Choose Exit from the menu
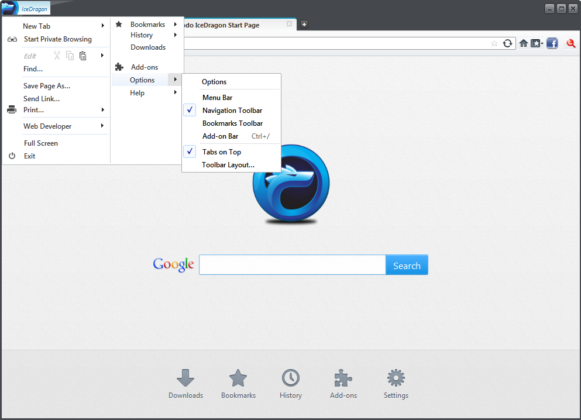Viewport: 581px width, 420px height. coord(30,156)
